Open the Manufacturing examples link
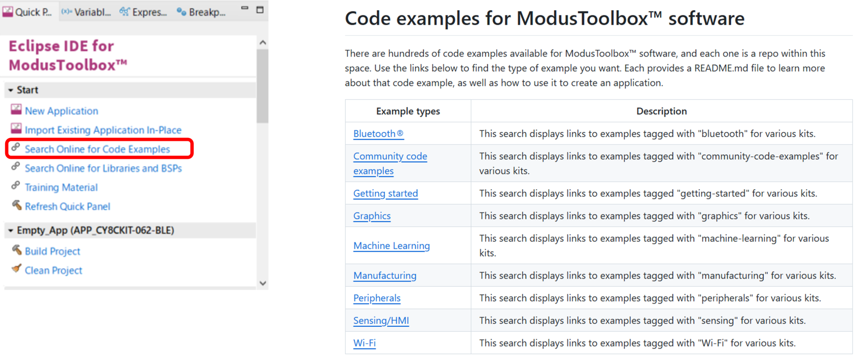 coord(385,276)
